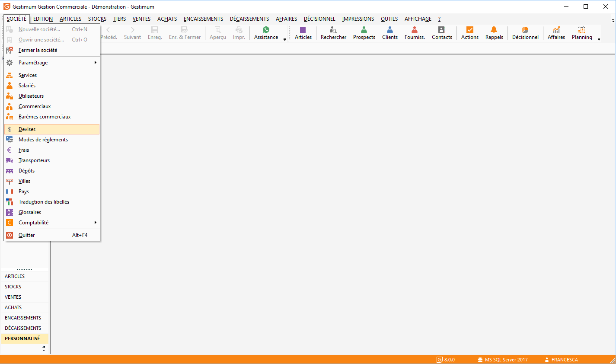Screen dimensions: 616x364
Task: Open the DÉCISIONNEL menu
Action: click(319, 19)
